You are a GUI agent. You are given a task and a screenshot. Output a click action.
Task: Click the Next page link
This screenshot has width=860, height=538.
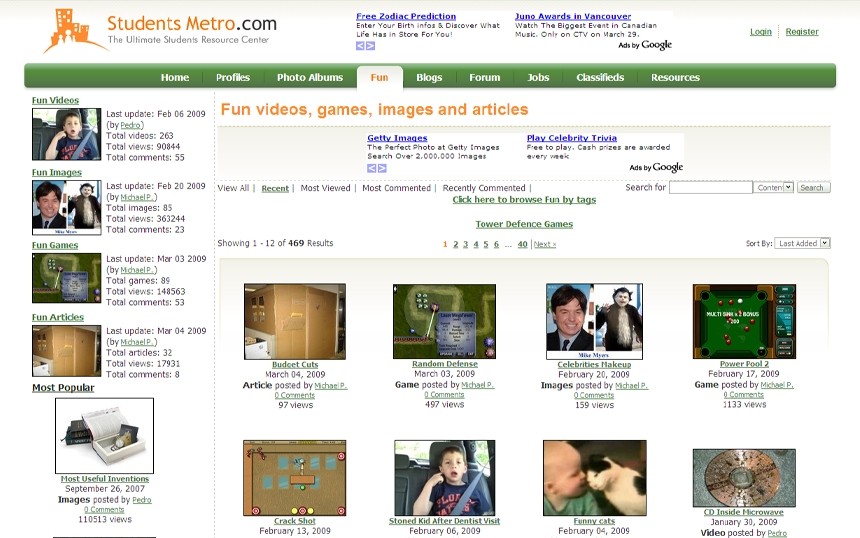click(x=545, y=245)
